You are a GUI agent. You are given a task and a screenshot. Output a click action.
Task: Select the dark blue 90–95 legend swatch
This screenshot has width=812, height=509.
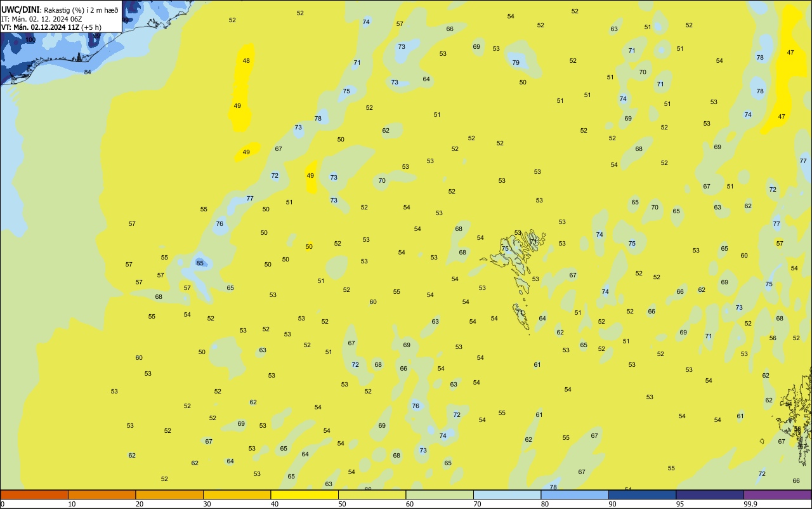click(642, 494)
